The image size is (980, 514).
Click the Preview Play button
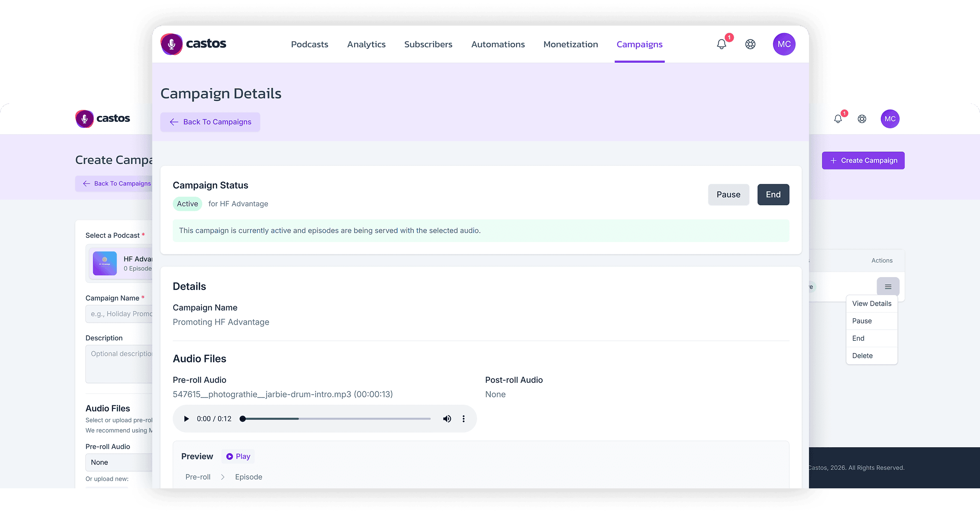(238, 456)
